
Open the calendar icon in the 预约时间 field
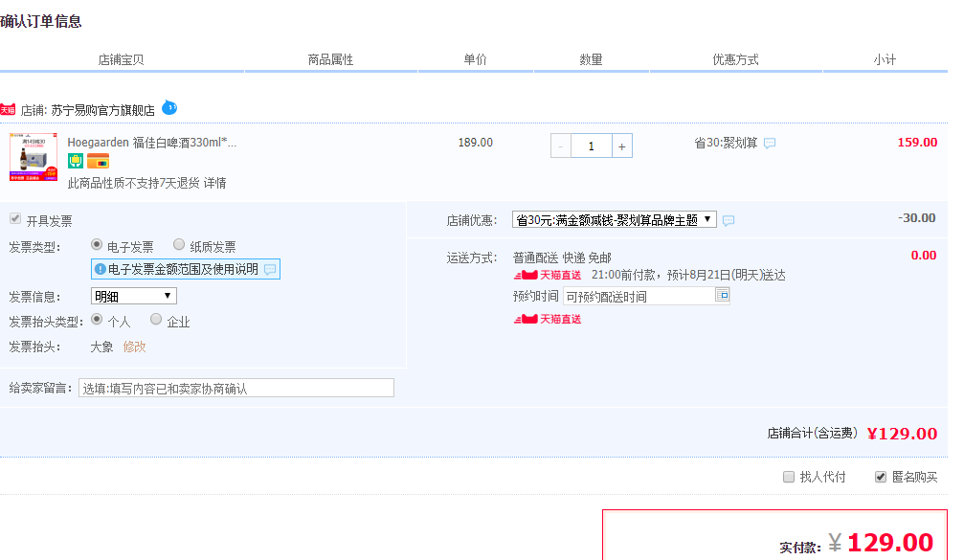tap(723, 295)
